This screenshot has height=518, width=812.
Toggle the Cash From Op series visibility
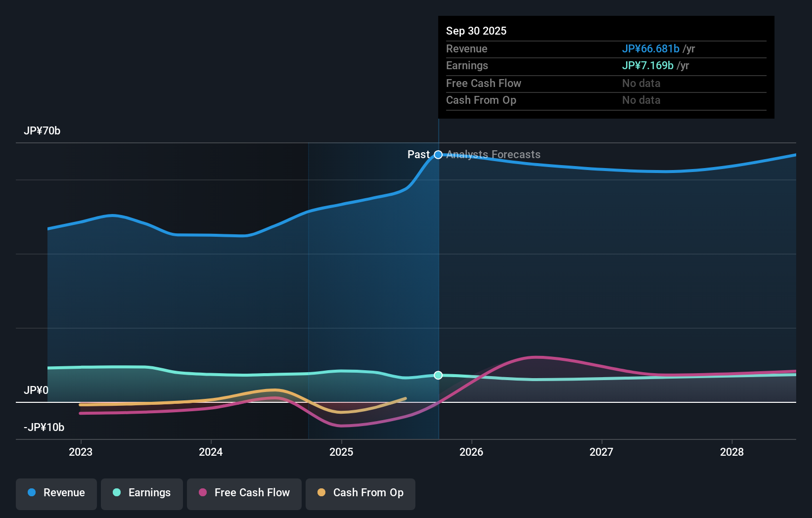pos(361,493)
